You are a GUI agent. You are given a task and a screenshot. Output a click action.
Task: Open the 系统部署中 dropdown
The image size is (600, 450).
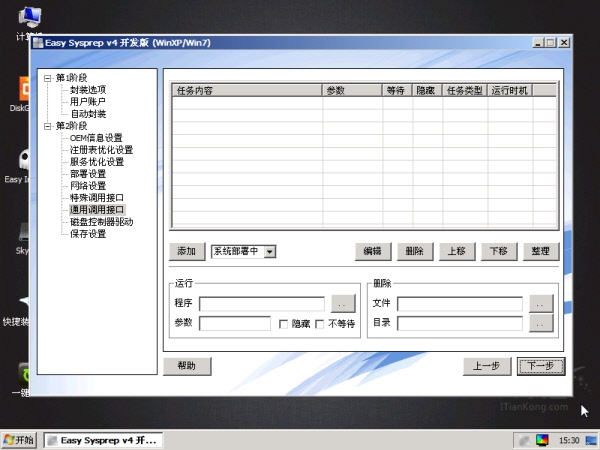click(x=270, y=252)
